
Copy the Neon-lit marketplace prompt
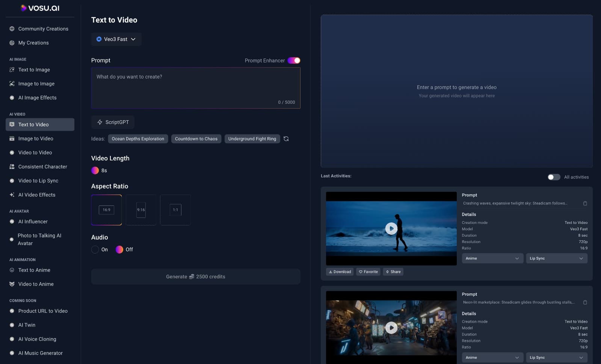[x=585, y=302]
